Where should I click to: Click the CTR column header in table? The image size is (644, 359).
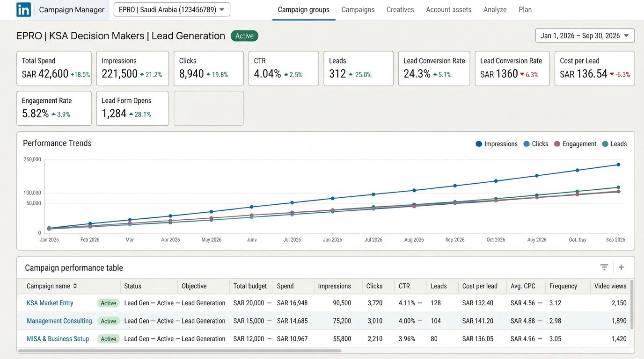tap(404, 286)
